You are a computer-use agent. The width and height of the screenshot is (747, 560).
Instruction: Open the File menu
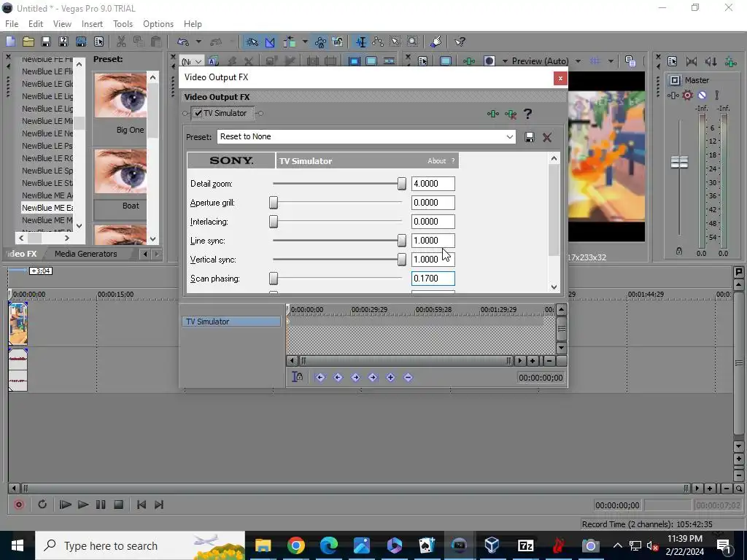click(x=12, y=24)
